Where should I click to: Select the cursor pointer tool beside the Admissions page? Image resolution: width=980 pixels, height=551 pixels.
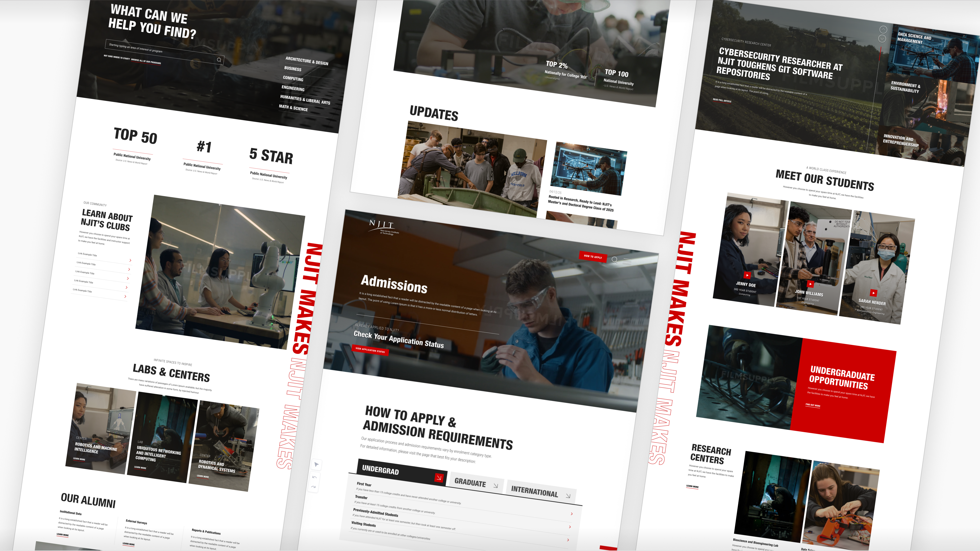[x=316, y=464]
